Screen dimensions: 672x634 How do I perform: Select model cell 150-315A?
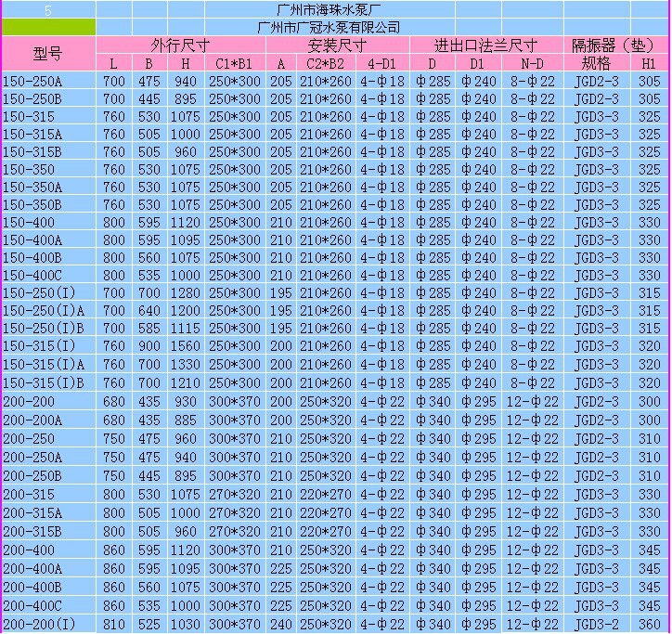pyautogui.click(x=48, y=134)
